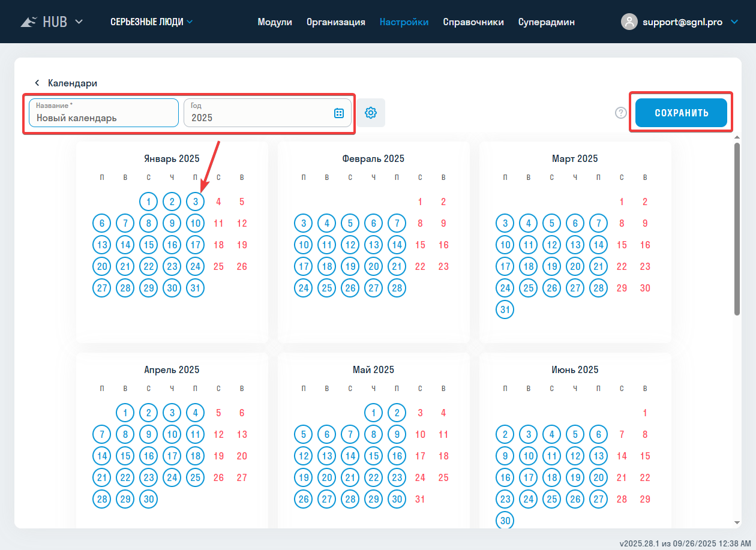Open the Суперадмин section
This screenshot has height=550, width=756.
tap(547, 22)
